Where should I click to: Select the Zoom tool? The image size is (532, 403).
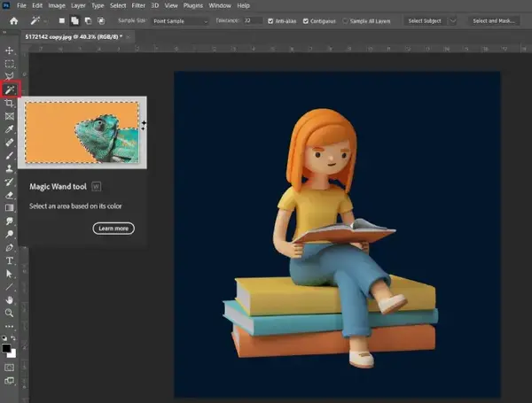(x=9, y=313)
